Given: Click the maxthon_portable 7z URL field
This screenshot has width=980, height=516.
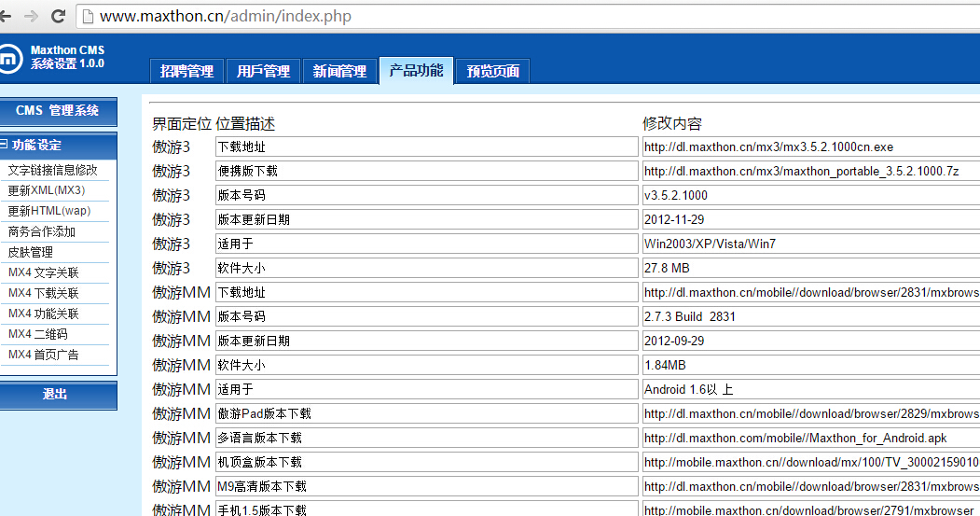Looking at the screenshot, I should pyautogui.click(x=810, y=172).
